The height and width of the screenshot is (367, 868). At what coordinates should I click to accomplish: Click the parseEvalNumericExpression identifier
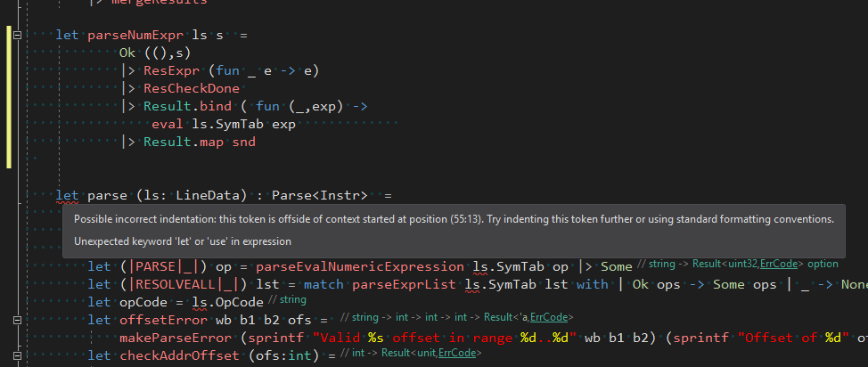359,267
